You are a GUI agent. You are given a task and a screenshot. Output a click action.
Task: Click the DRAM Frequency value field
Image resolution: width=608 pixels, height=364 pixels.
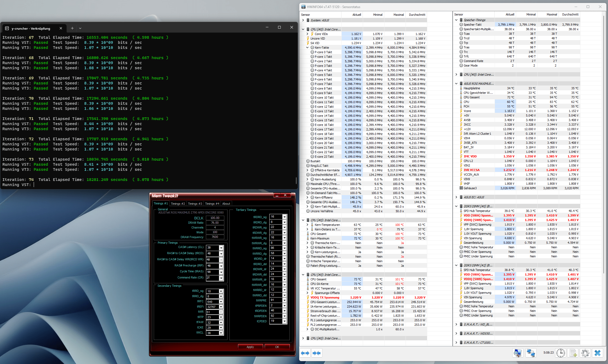coord(215,237)
